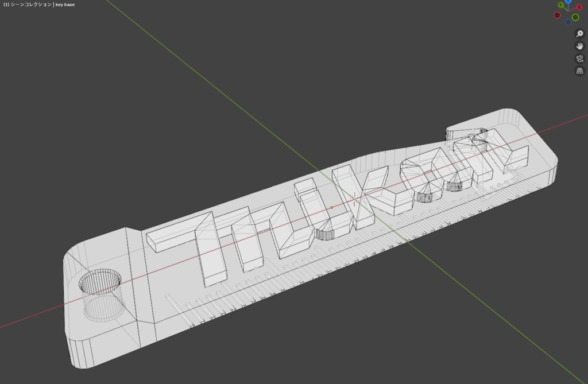Click the green Y axis gizmo handle
This screenshot has height=384, width=588.
[x=560, y=5]
